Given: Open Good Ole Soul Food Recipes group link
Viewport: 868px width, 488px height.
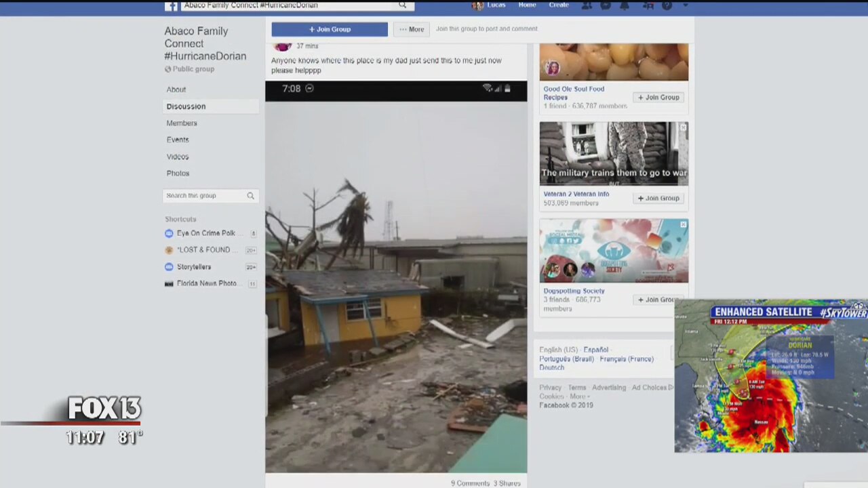Looking at the screenshot, I should coord(574,93).
